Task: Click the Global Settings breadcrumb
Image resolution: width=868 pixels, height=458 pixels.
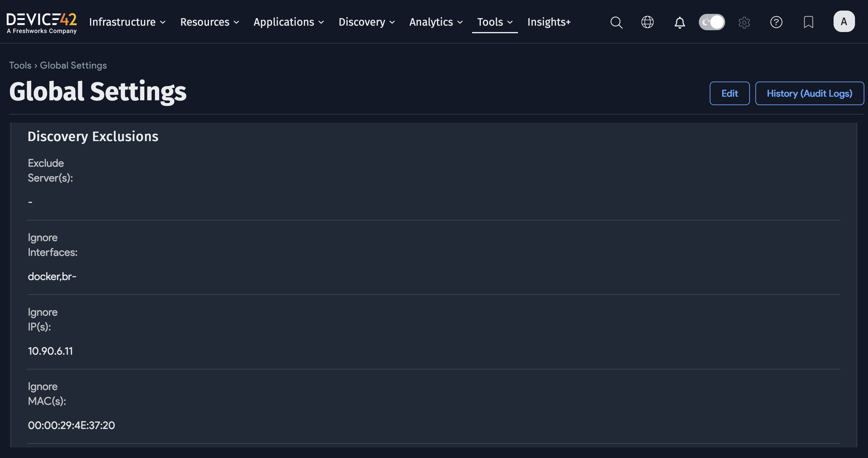Action: 73,65
